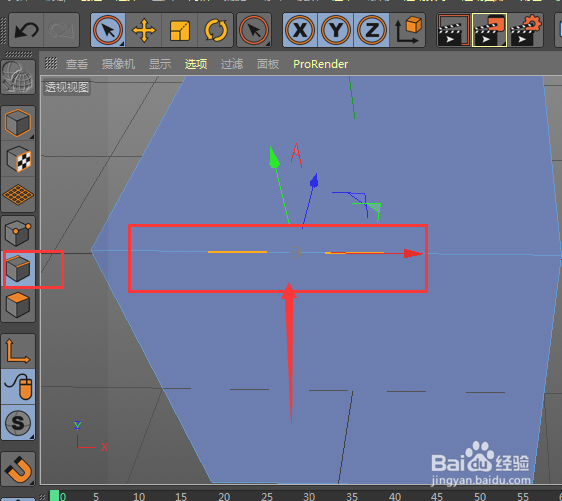Click the greyed Redo arrow icon
The height and width of the screenshot is (501, 562).
point(61,30)
